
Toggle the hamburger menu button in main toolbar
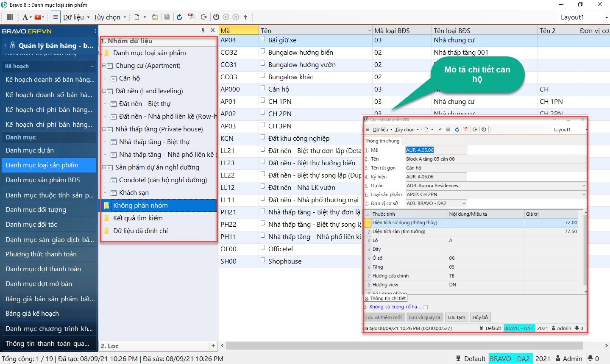55,17
